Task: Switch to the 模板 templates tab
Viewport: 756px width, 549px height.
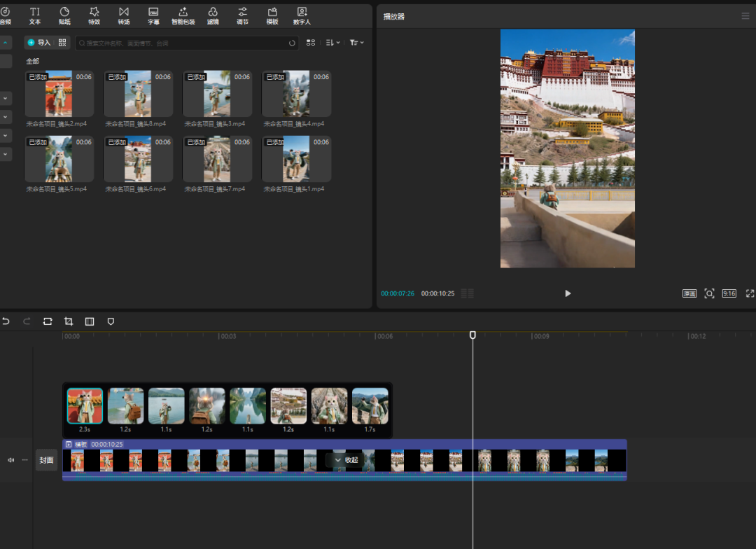Action: tap(272, 15)
